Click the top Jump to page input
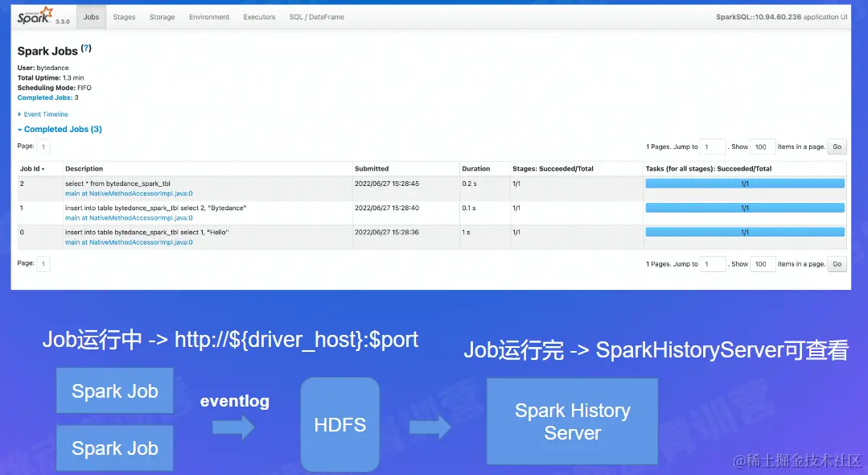 pyautogui.click(x=713, y=147)
